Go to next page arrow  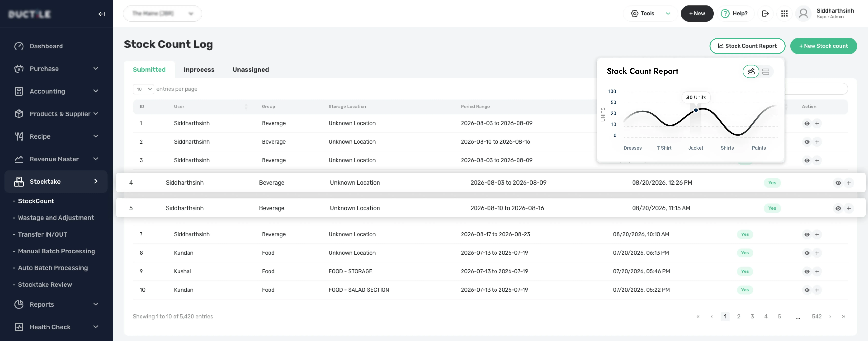[x=830, y=316]
